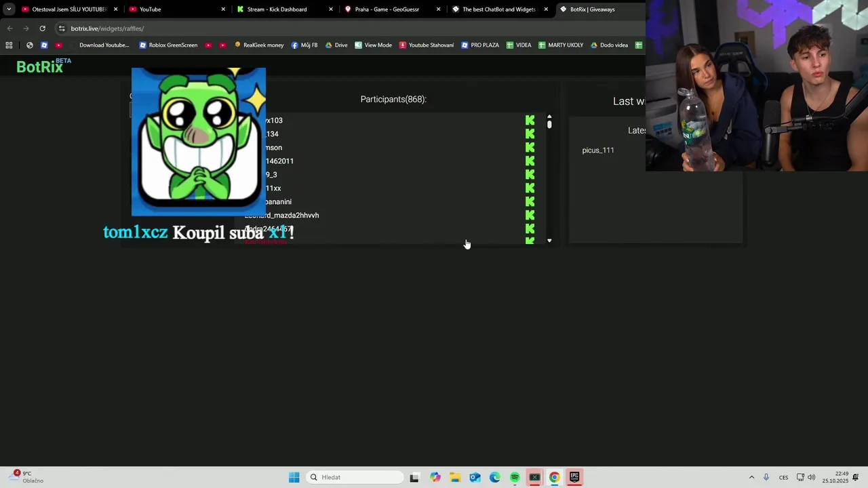The height and width of the screenshot is (488, 868).
Task: Expand hidden system tray icons chevron
Action: pyautogui.click(x=751, y=477)
